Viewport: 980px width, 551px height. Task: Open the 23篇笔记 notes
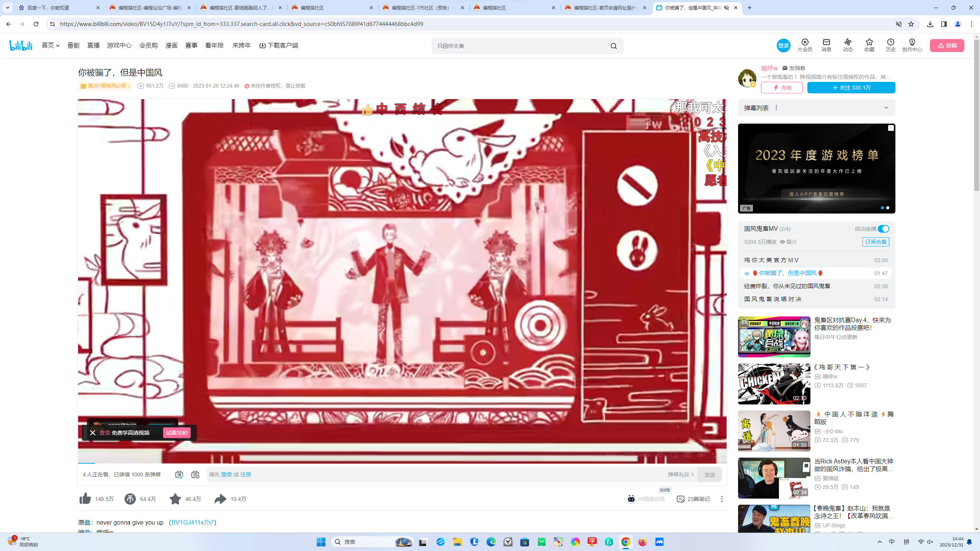point(693,499)
